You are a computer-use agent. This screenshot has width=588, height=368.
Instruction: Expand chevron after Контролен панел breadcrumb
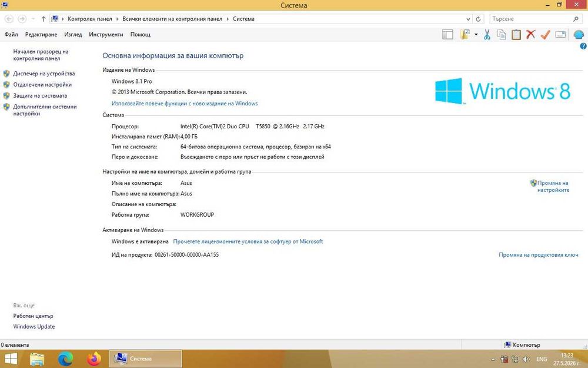tap(118, 19)
